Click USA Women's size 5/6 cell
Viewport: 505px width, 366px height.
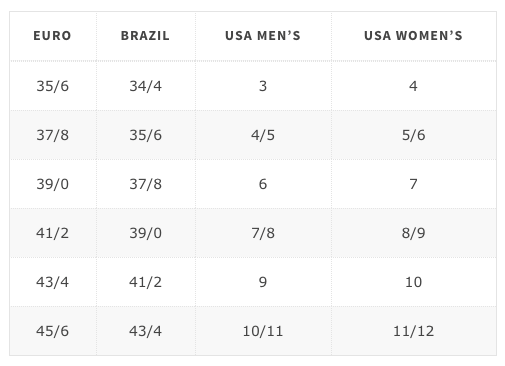(x=413, y=135)
